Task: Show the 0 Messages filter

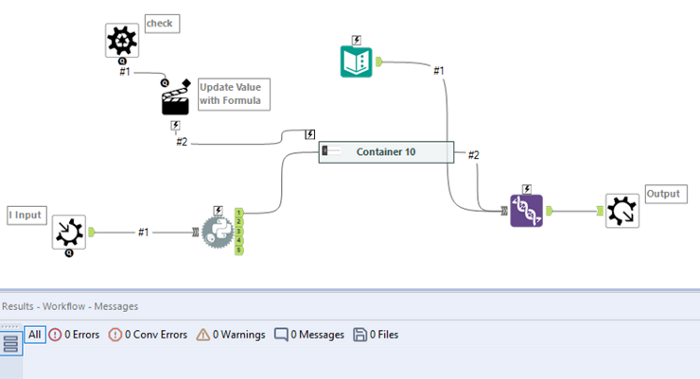Action: (x=309, y=334)
